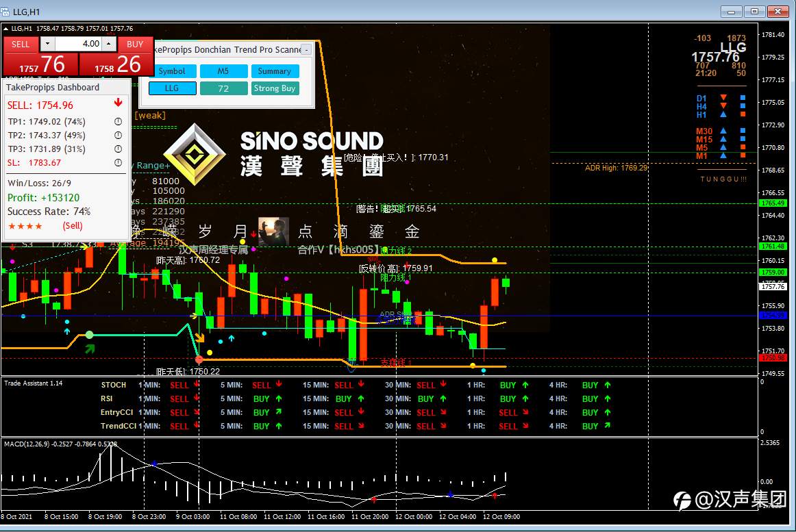Click the Summary header in the scanner
The height and width of the screenshot is (532, 796).
(275, 71)
